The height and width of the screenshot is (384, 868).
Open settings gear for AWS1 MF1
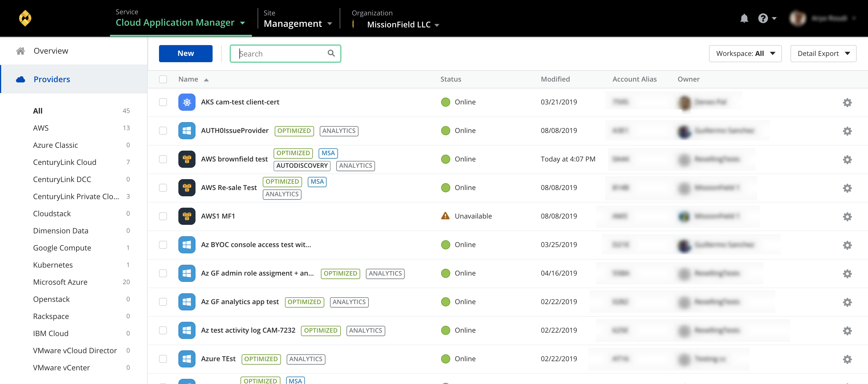(847, 216)
